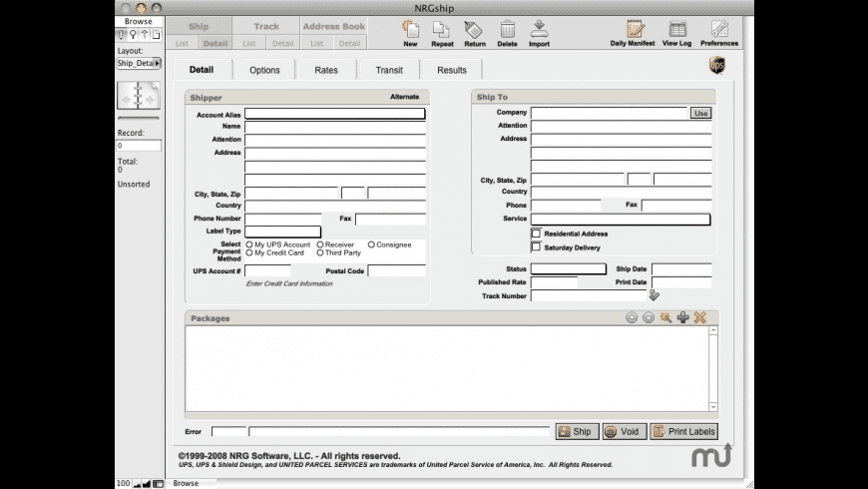Open the Daily Manifest icon

pos(635,30)
